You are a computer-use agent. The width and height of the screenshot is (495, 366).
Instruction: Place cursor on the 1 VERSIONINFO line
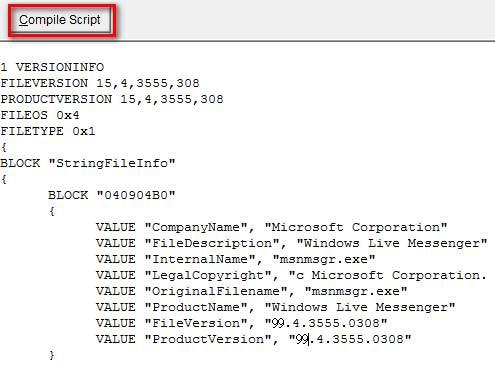coord(52,67)
